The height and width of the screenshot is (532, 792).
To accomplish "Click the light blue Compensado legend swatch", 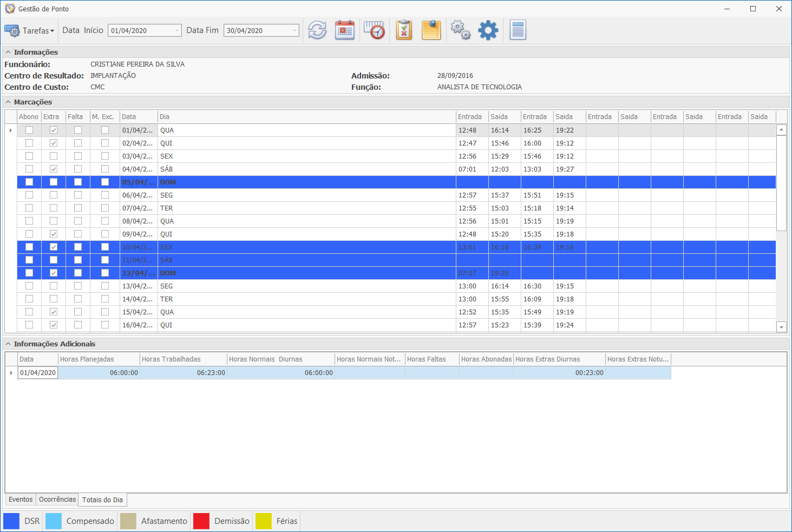I will (54, 521).
